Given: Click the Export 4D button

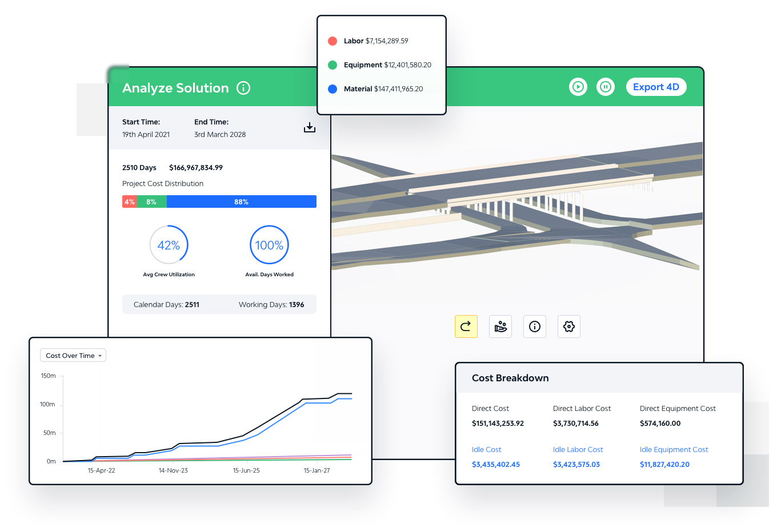Looking at the screenshot, I should (656, 87).
